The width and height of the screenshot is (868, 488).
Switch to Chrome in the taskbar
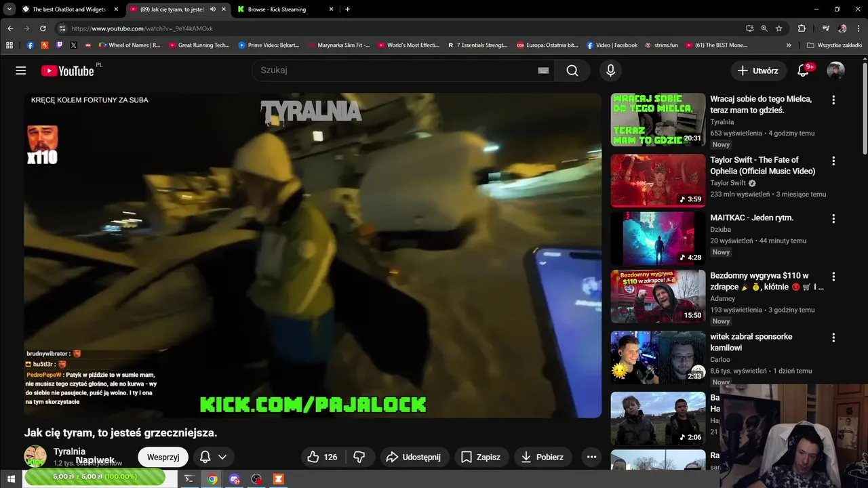click(212, 479)
